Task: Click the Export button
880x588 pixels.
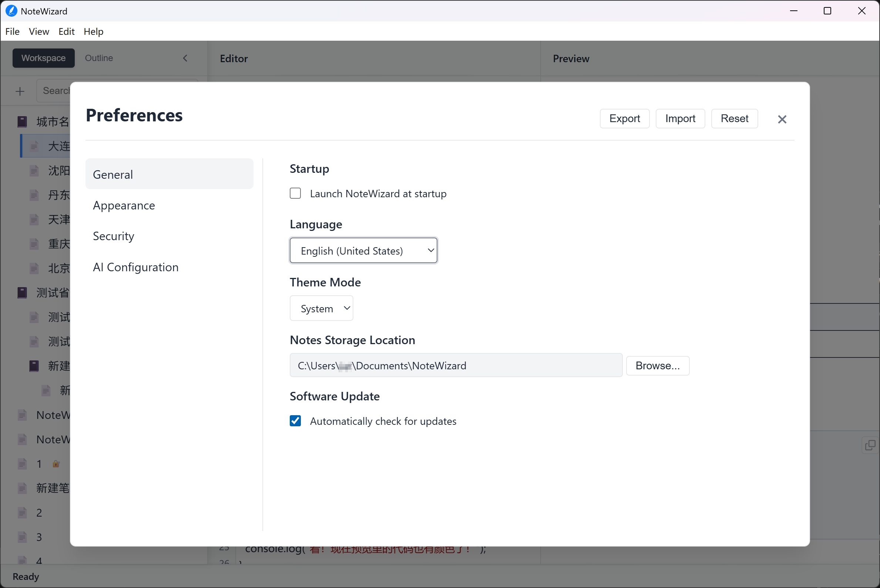Action: click(x=625, y=118)
